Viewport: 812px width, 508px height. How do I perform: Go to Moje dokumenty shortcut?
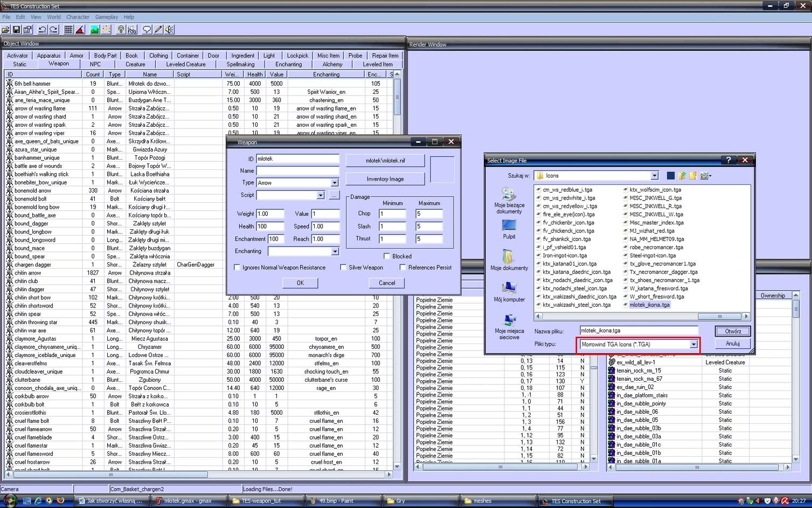click(x=509, y=260)
